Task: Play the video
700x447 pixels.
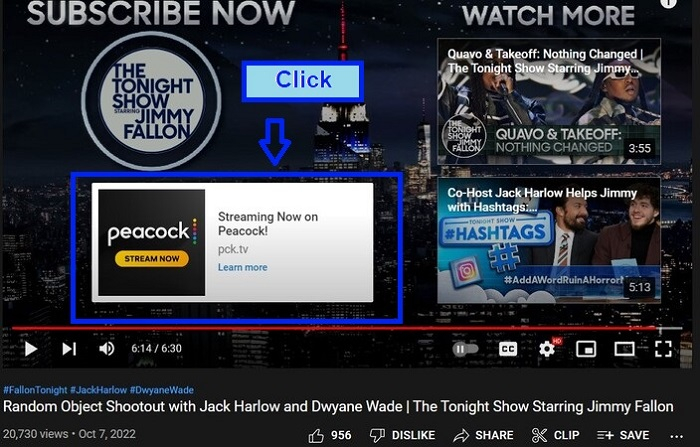Action: pyautogui.click(x=31, y=349)
